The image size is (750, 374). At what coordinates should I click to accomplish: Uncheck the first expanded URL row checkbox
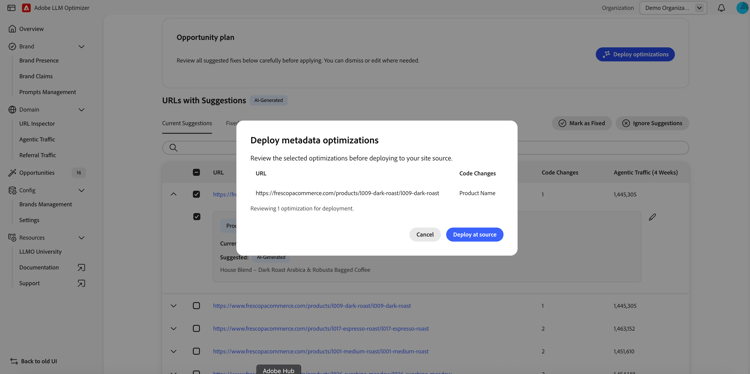tap(196, 194)
